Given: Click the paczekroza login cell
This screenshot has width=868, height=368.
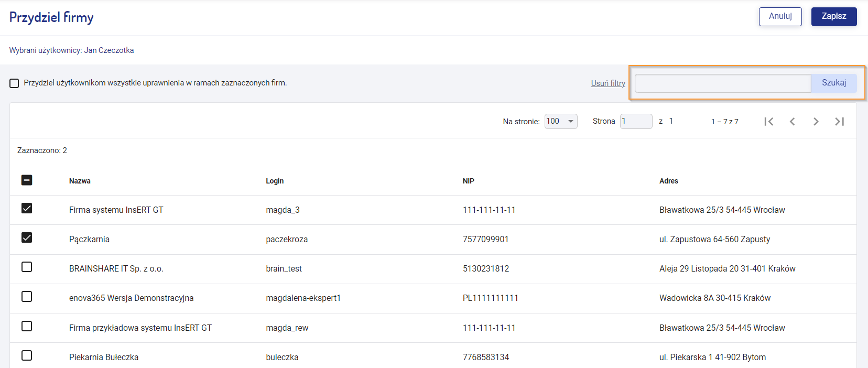Looking at the screenshot, I should [x=287, y=239].
